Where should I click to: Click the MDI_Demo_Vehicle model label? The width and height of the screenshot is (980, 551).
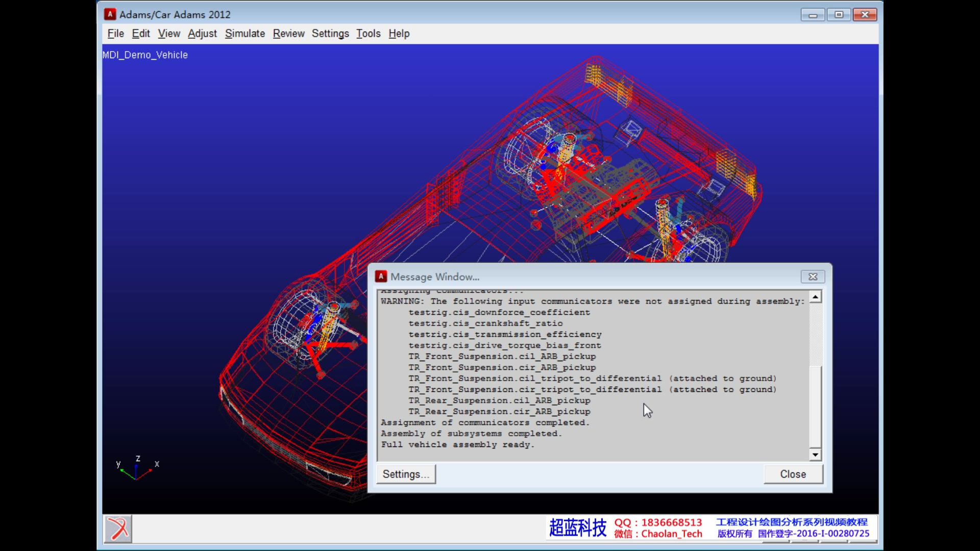[145, 55]
